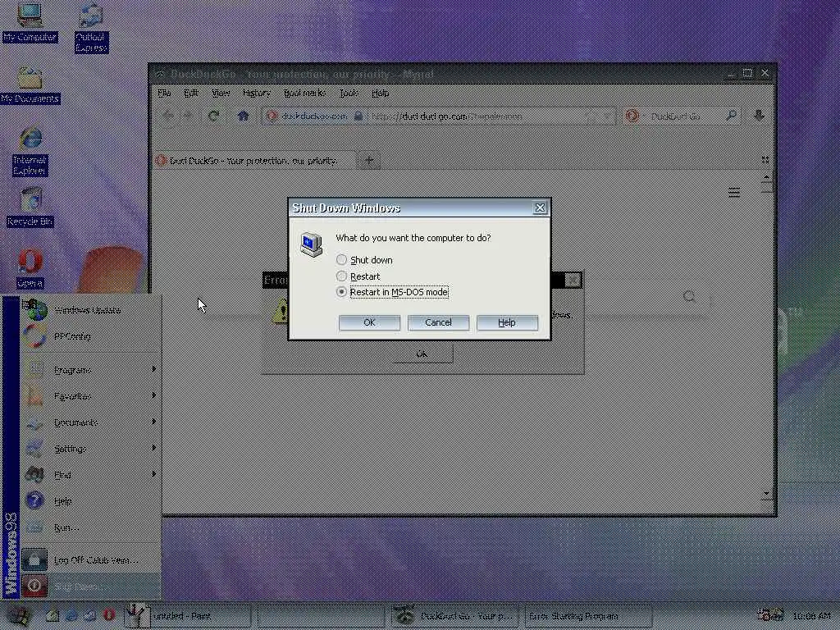Expand the Find submenu arrow
Viewport: 840px width, 630px height.
(153, 474)
